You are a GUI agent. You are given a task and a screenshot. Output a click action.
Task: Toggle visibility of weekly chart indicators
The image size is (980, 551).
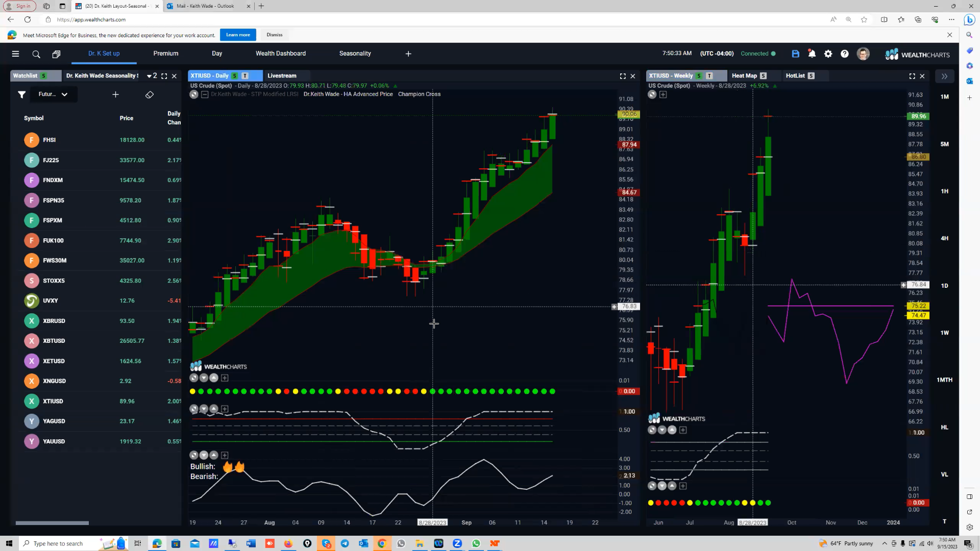[652, 94]
